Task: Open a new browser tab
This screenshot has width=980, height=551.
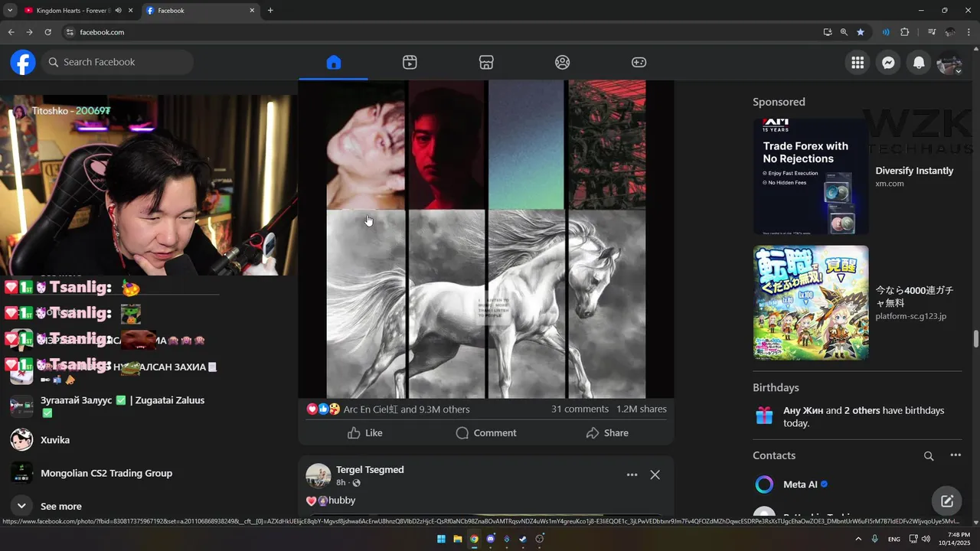Action: pos(270,11)
